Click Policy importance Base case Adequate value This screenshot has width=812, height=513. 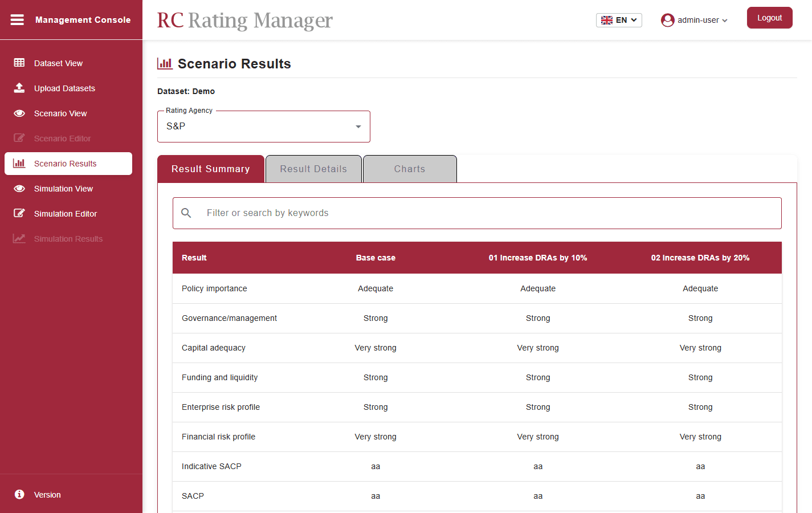(376, 288)
